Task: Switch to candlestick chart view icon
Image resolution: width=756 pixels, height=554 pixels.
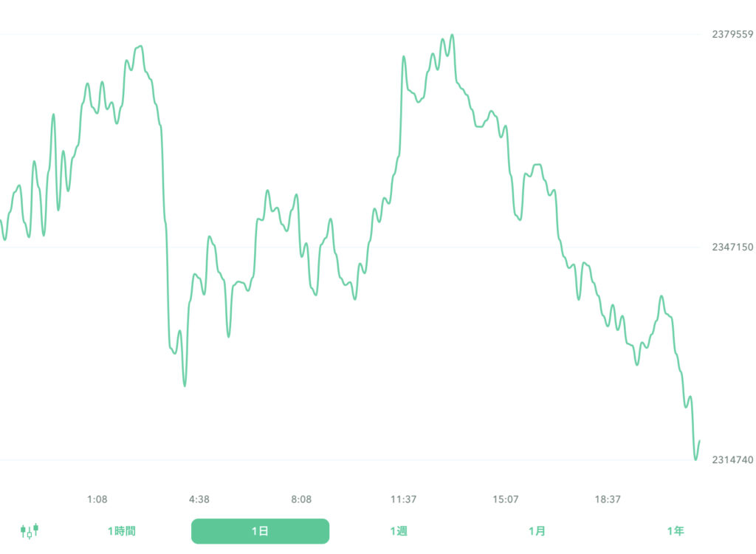Action: [x=29, y=530]
